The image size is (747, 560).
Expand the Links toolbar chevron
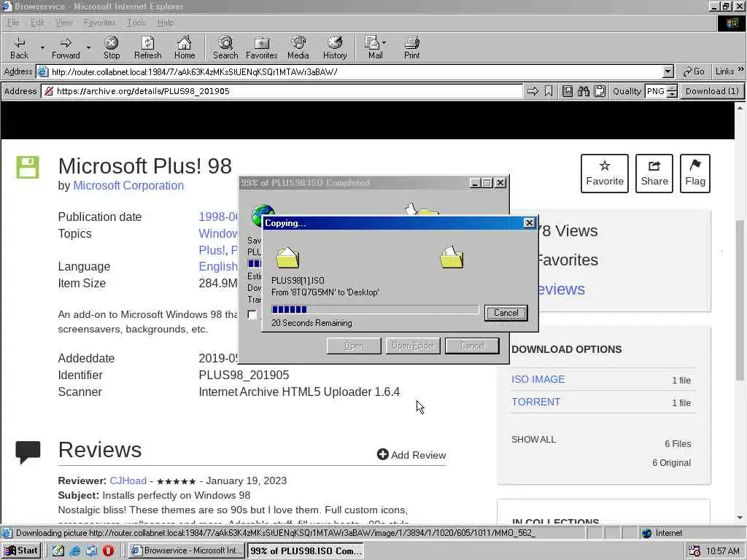pyautogui.click(x=741, y=69)
